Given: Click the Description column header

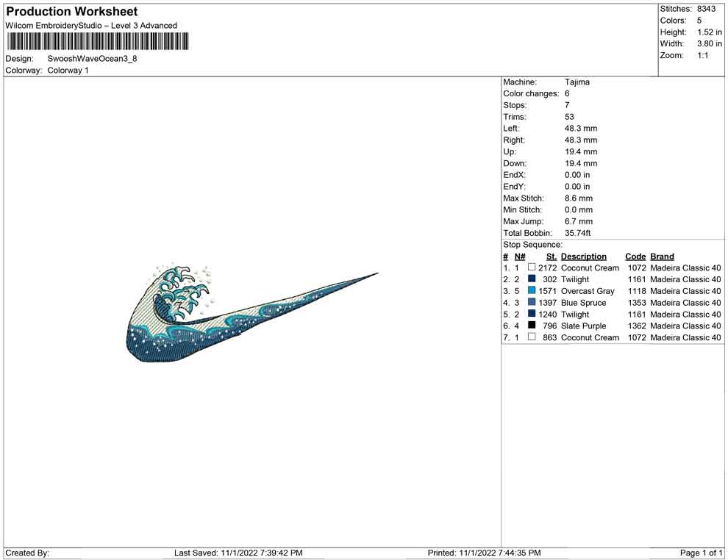Looking at the screenshot, I should (x=583, y=256).
